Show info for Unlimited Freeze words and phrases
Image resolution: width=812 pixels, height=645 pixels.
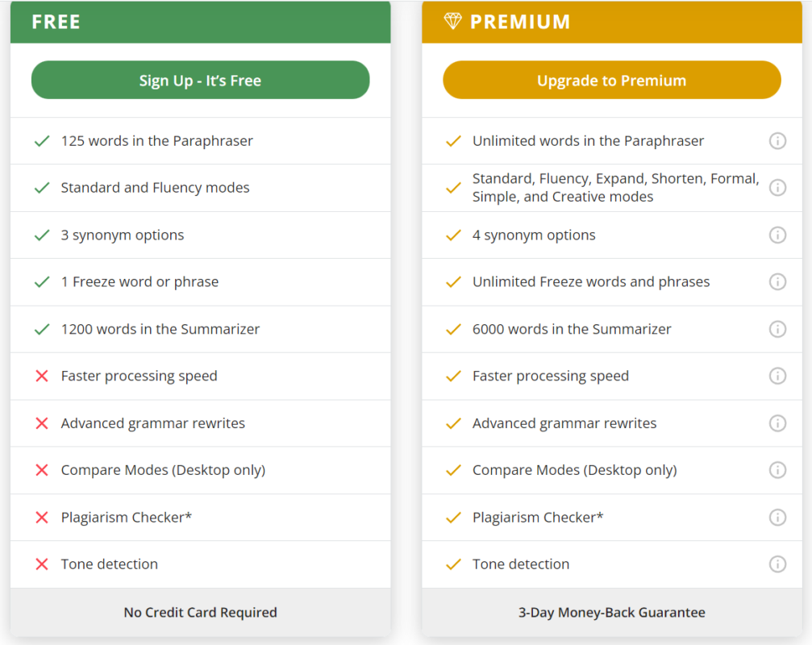click(x=777, y=281)
